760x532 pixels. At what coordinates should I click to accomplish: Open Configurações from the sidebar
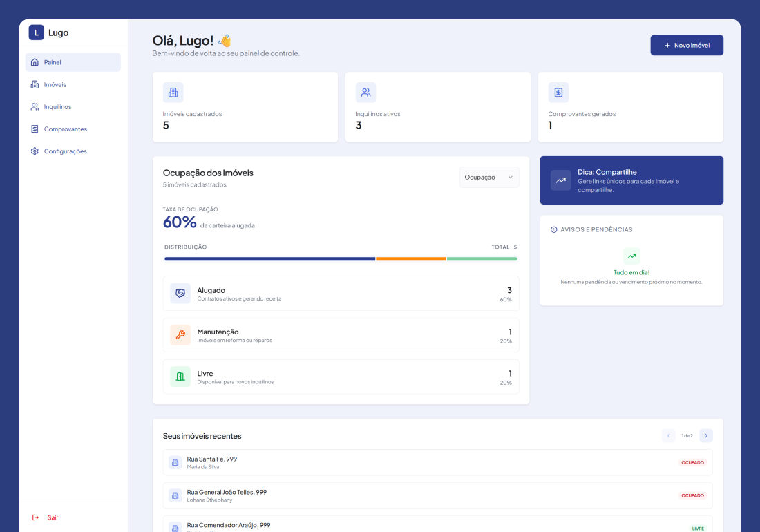(65, 151)
